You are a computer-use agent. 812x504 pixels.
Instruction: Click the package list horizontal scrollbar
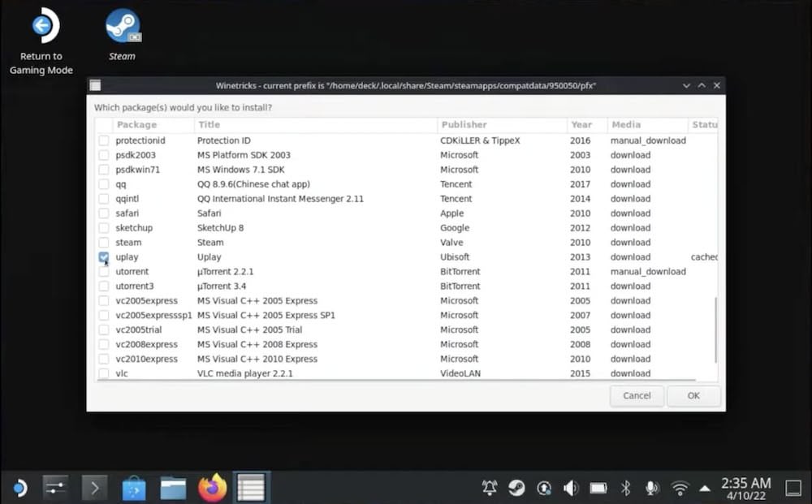pos(396,381)
